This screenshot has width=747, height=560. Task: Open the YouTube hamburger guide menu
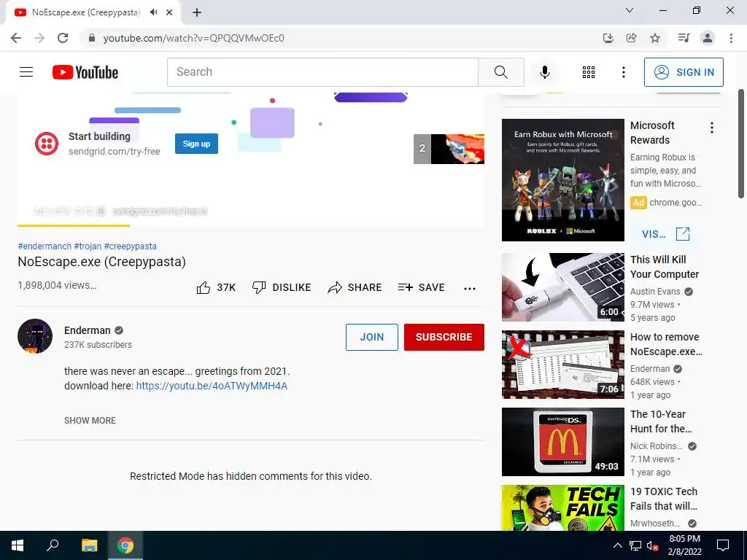[26, 72]
